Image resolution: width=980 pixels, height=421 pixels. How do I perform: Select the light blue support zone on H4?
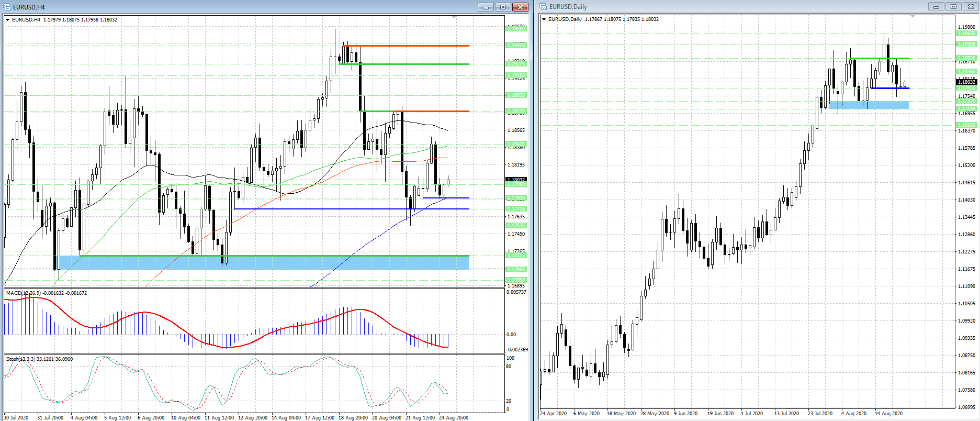262,263
